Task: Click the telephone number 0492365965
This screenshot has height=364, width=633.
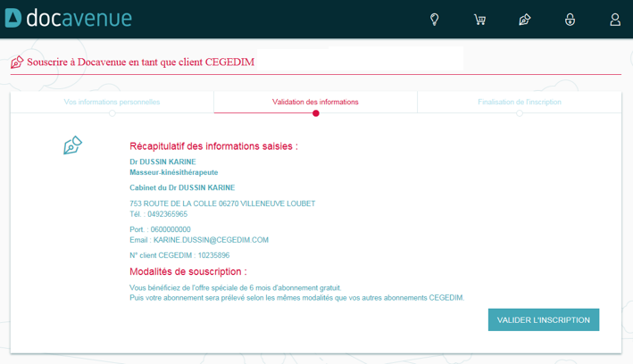Action: 167,214
